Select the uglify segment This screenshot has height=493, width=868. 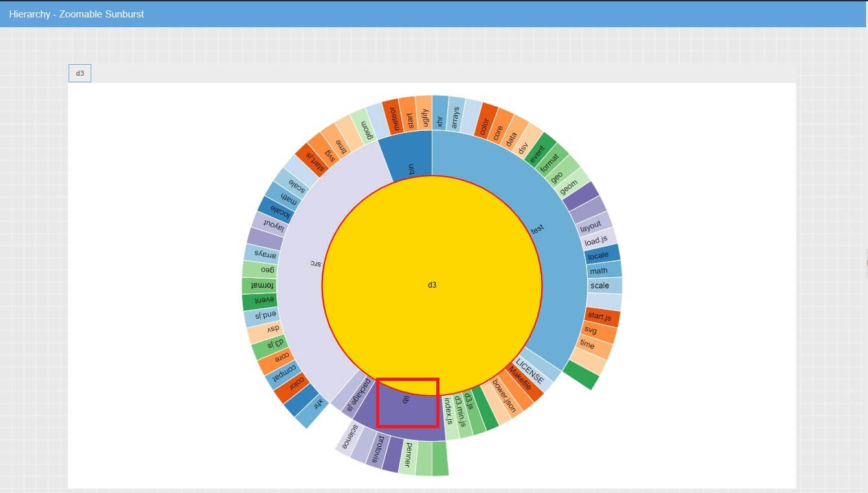pyautogui.click(x=424, y=113)
